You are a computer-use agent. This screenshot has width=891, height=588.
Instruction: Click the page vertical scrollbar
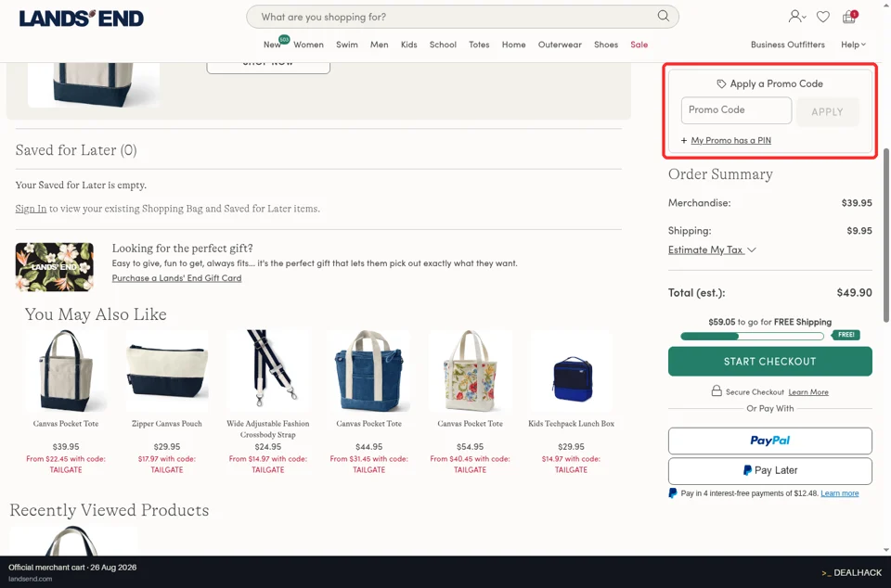886,236
